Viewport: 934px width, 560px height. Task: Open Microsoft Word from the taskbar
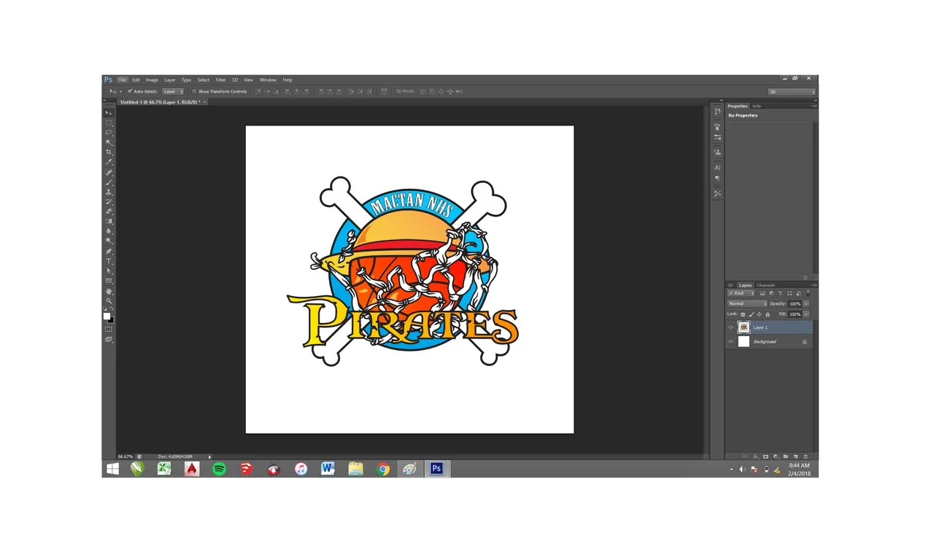(328, 470)
